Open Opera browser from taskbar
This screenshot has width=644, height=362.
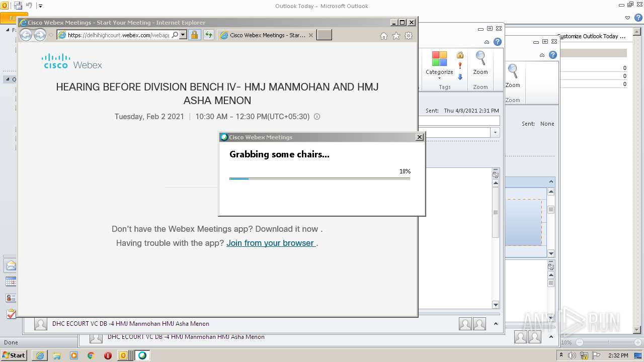tap(108, 355)
